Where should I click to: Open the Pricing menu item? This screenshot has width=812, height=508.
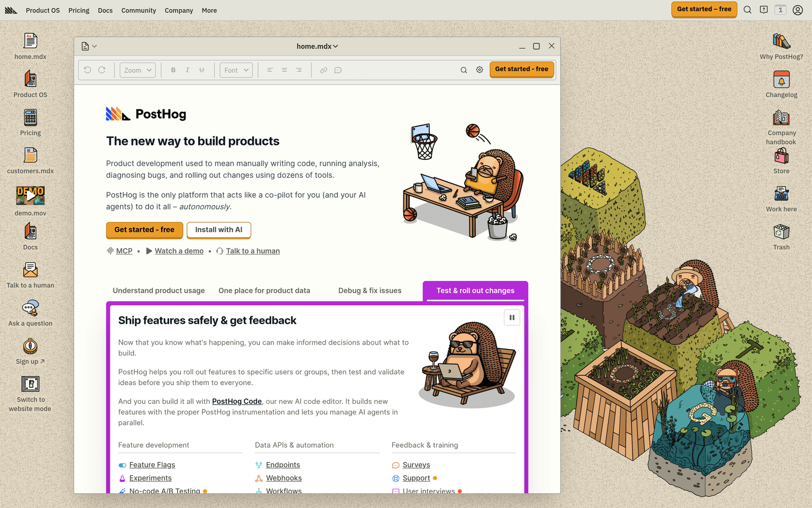[x=79, y=11]
